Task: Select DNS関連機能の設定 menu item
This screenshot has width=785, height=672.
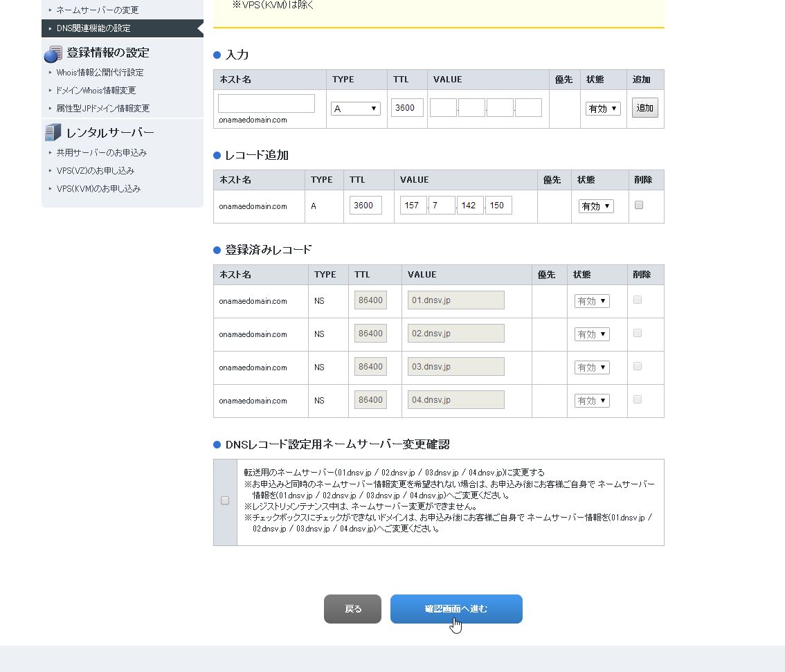Action: (x=122, y=28)
